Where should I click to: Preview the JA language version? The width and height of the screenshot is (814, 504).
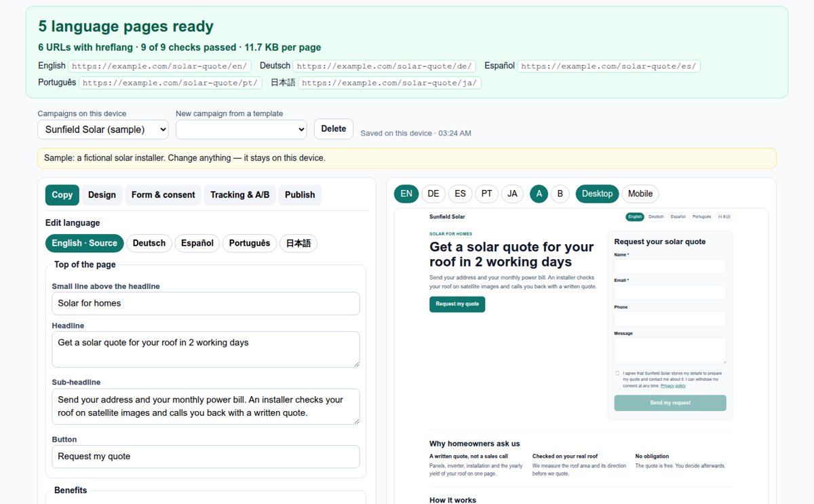coord(512,193)
